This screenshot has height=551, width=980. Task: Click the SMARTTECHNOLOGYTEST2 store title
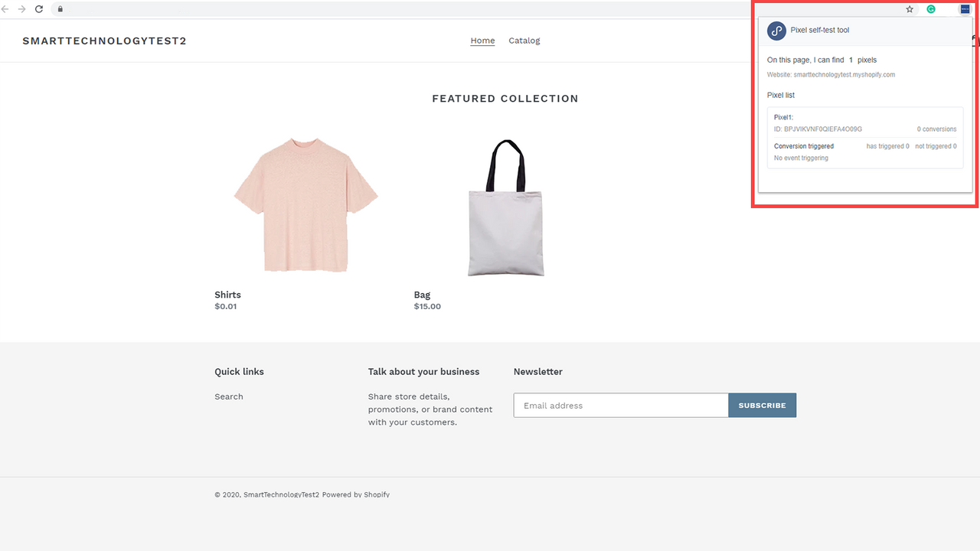point(104,41)
